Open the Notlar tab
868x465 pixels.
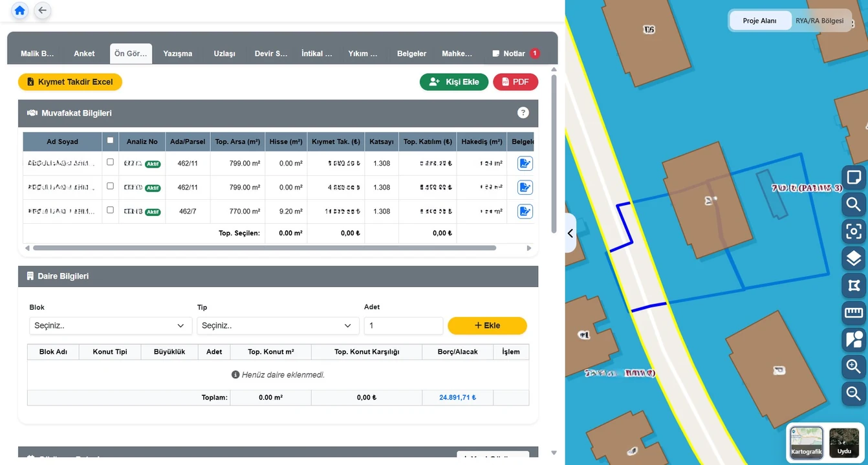click(515, 54)
